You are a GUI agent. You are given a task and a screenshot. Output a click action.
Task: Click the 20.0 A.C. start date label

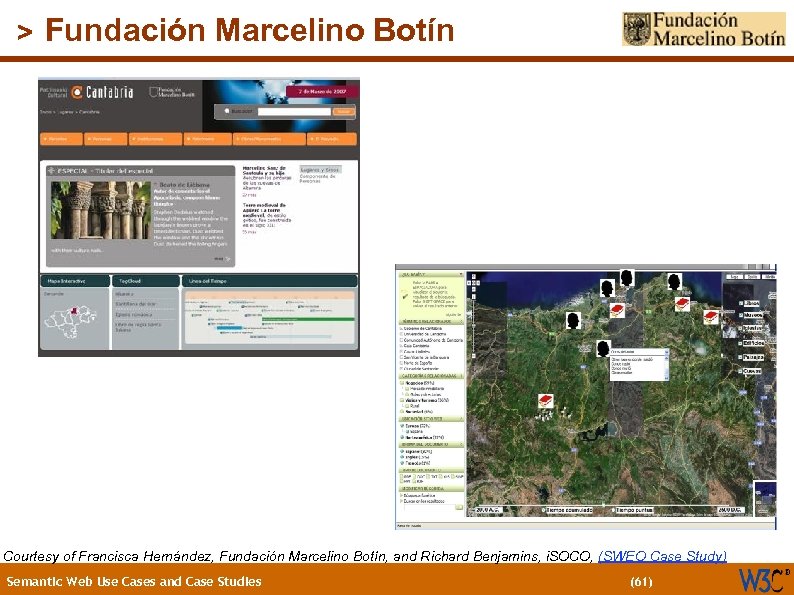[x=489, y=510]
